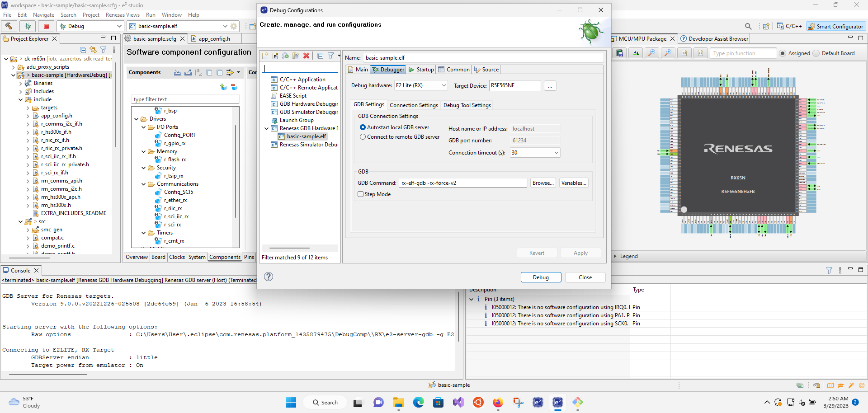This screenshot has width=868, height=413.
Task: Open the Debug launch mode dropdown
Action: pyautogui.click(x=90, y=26)
